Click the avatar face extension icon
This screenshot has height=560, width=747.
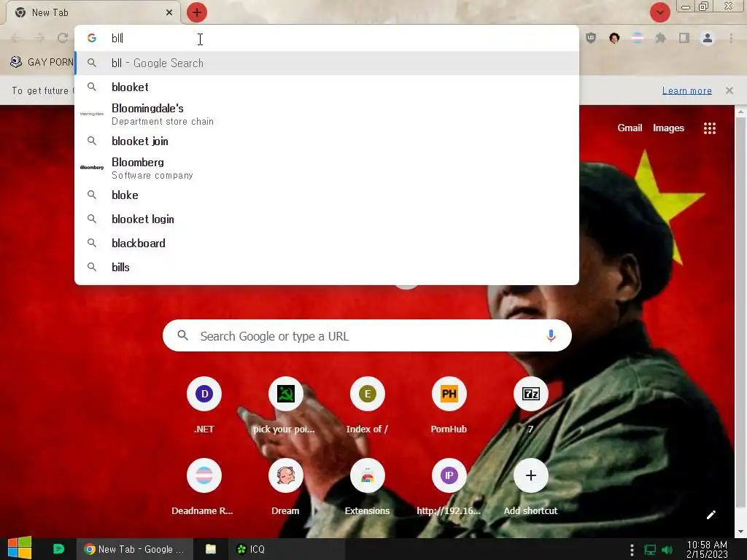(x=614, y=38)
